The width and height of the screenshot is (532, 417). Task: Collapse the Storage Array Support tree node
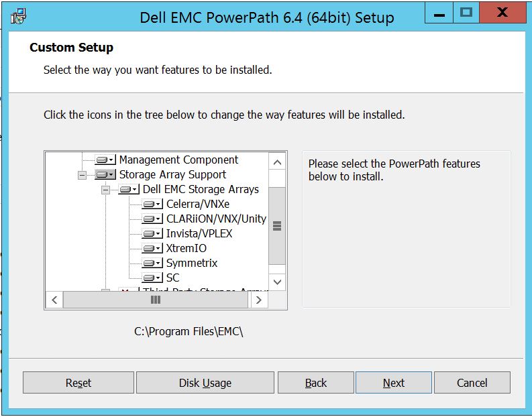tap(82, 175)
